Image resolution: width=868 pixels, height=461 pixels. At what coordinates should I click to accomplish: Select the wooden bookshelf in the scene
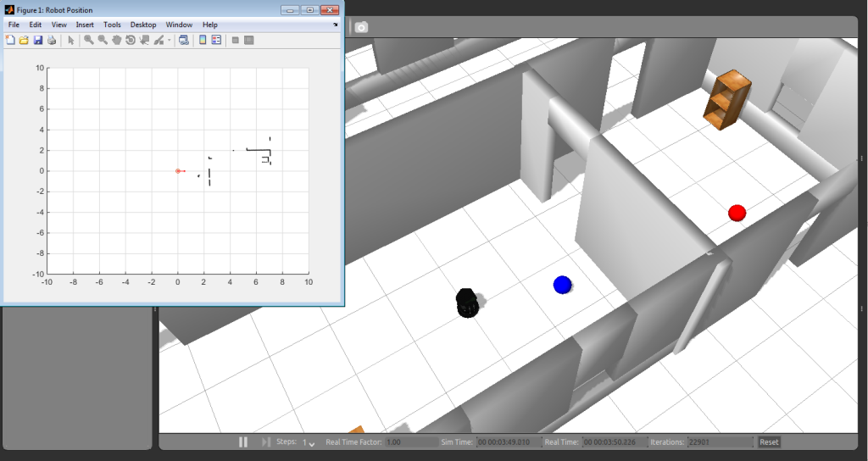tap(727, 100)
